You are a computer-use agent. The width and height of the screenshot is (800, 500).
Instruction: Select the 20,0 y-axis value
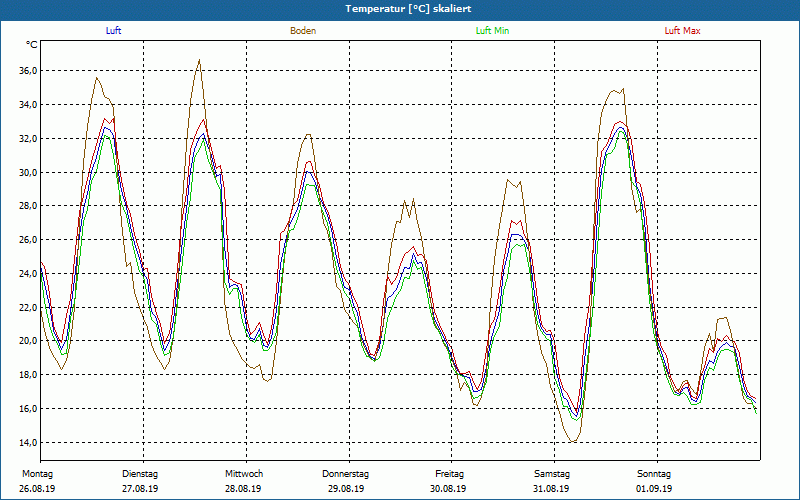29,341
